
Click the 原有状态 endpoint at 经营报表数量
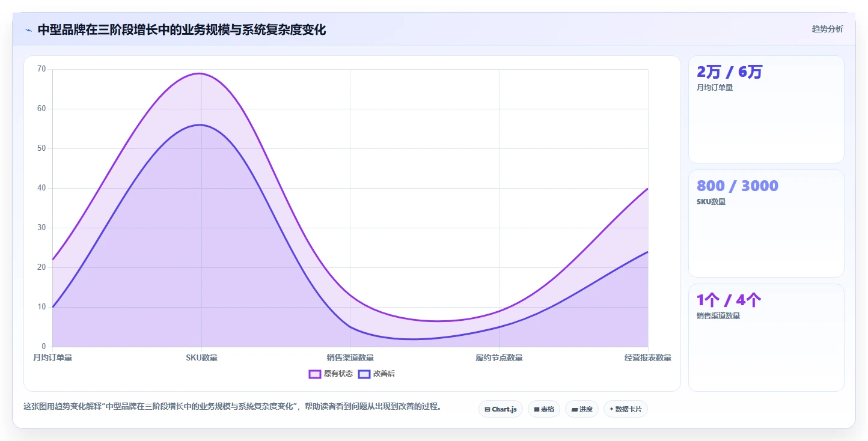pyautogui.click(x=647, y=189)
